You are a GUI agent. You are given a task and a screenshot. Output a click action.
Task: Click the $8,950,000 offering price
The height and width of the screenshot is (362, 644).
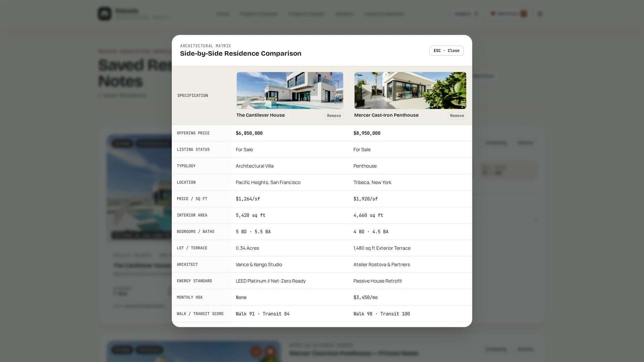[x=367, y=133]
